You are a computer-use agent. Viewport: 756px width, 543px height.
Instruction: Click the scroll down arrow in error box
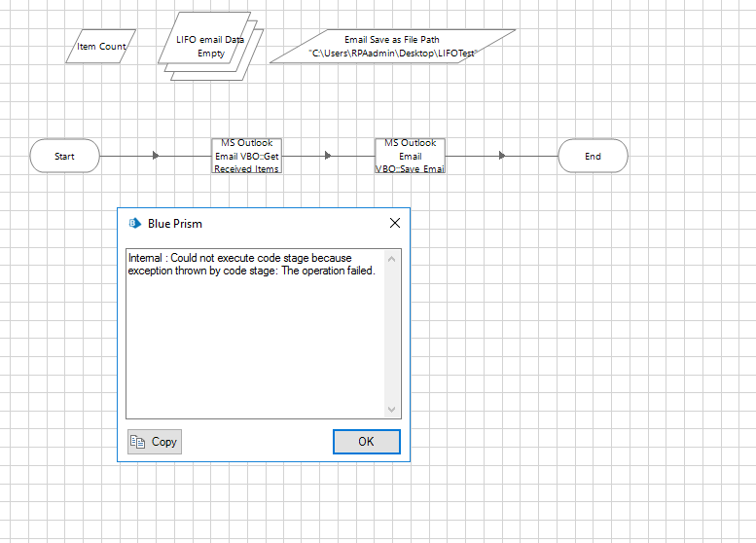[391, 410]
